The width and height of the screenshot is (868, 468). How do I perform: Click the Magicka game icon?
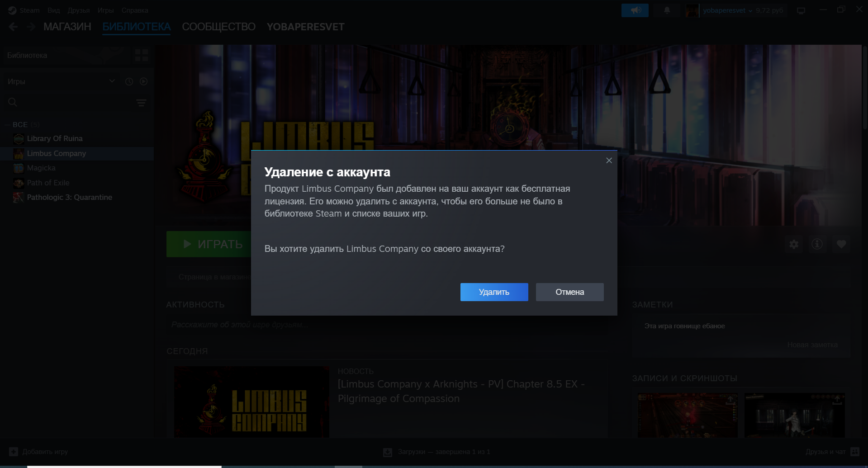pyautogui.click(x=19, y=168)
